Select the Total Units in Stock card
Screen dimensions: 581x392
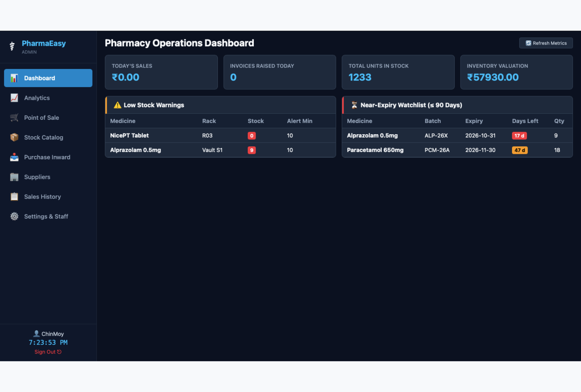(398, 72)
